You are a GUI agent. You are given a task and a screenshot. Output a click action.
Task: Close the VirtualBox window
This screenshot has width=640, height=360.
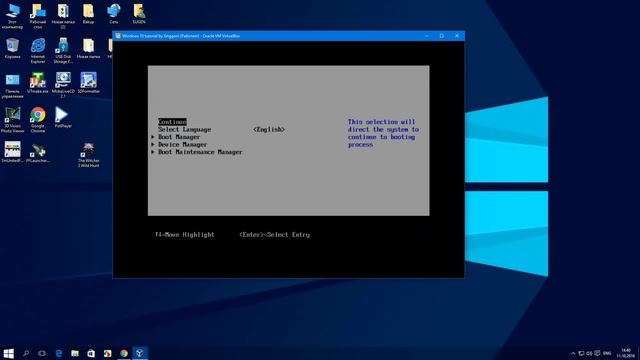pyautogui.click(x=457, y=36)
